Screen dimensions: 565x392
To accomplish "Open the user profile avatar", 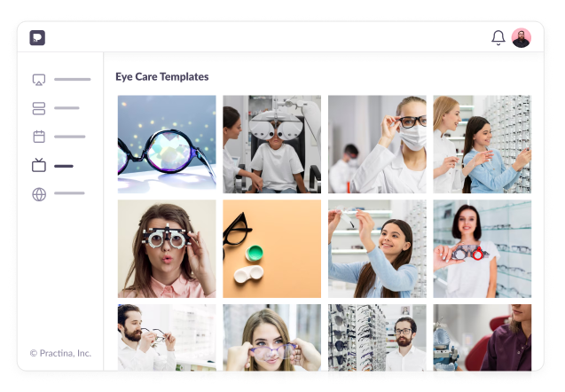I will coord(522,37).
